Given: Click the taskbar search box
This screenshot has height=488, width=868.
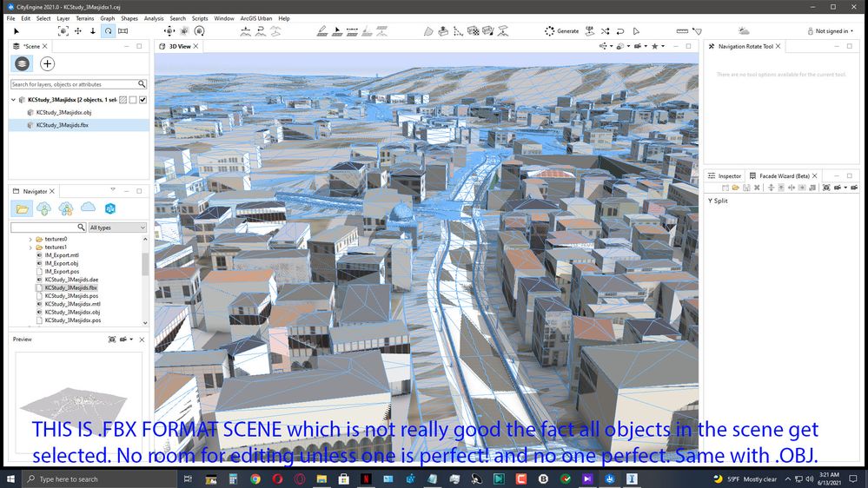Looking at the screenshot, I should tap(100, 478).
